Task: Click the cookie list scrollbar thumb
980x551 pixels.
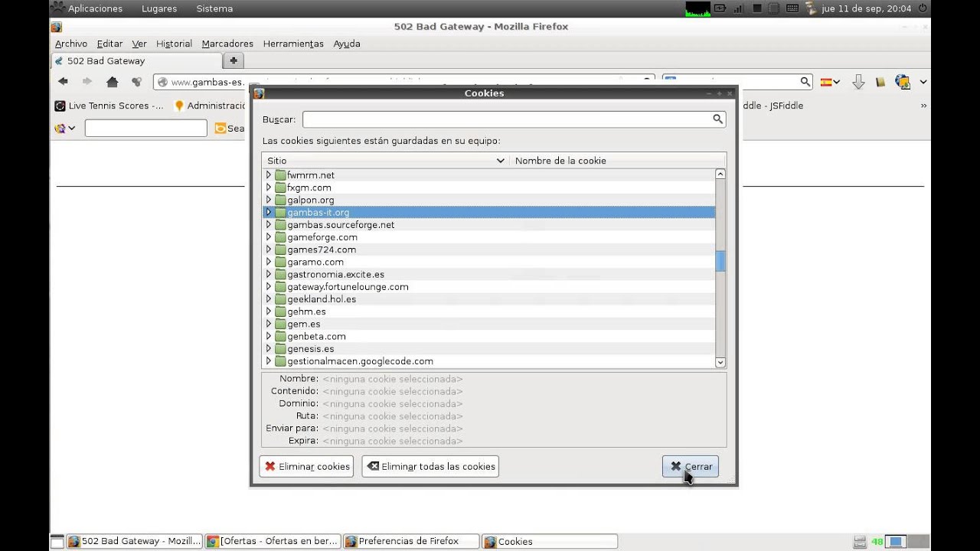Action: coord(720,261)
